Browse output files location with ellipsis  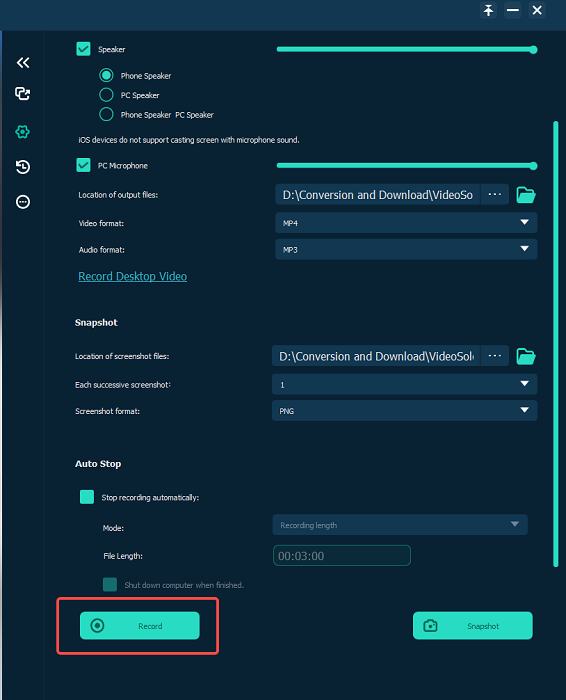pos(495,195)
